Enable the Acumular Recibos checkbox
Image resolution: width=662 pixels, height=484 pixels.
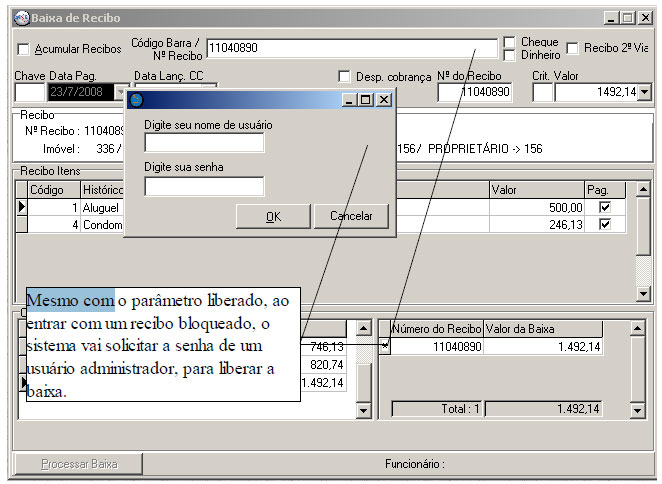(x=24, y=49)
